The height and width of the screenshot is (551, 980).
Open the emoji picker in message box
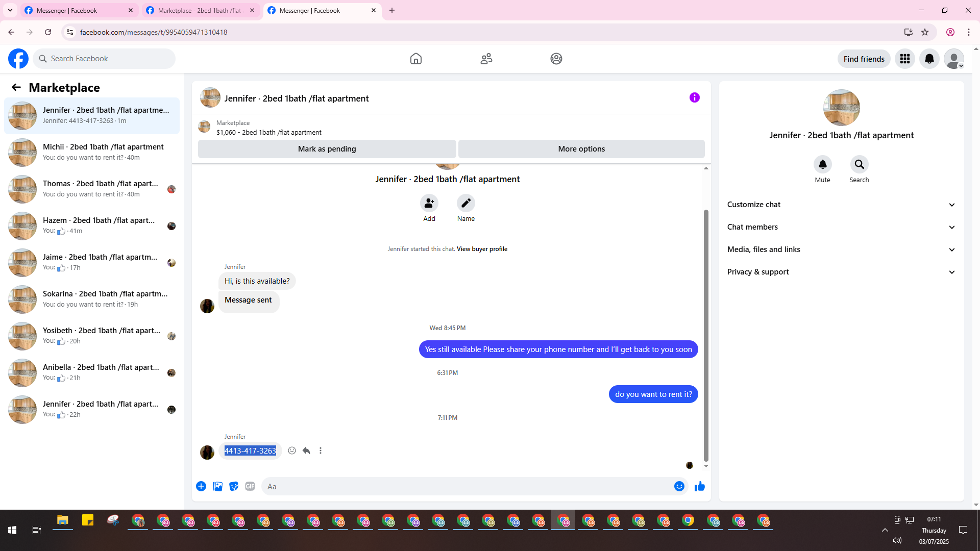pos(679,486)
